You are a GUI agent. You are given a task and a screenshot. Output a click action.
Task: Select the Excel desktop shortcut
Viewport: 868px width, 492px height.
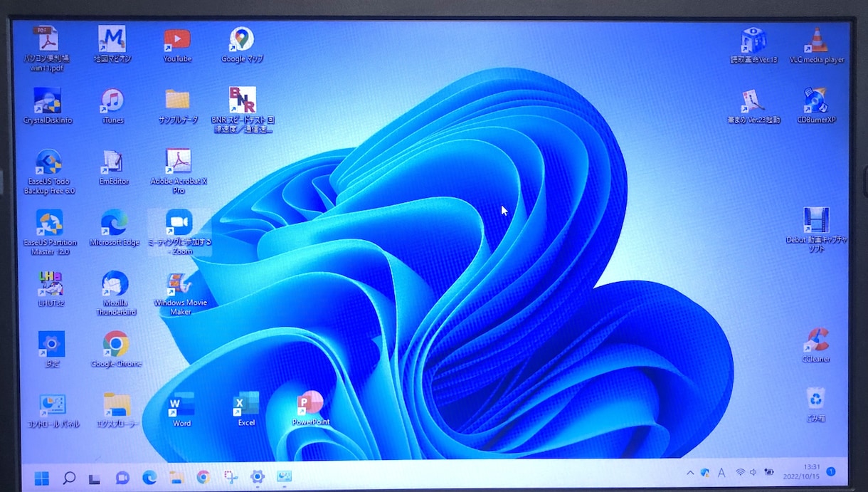coord(246,409)
